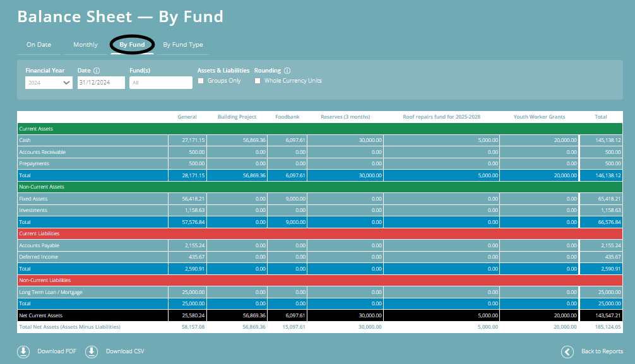Click the Building Project column header
Viewport: 635px width, 364px height.
(x=237, y=117)
